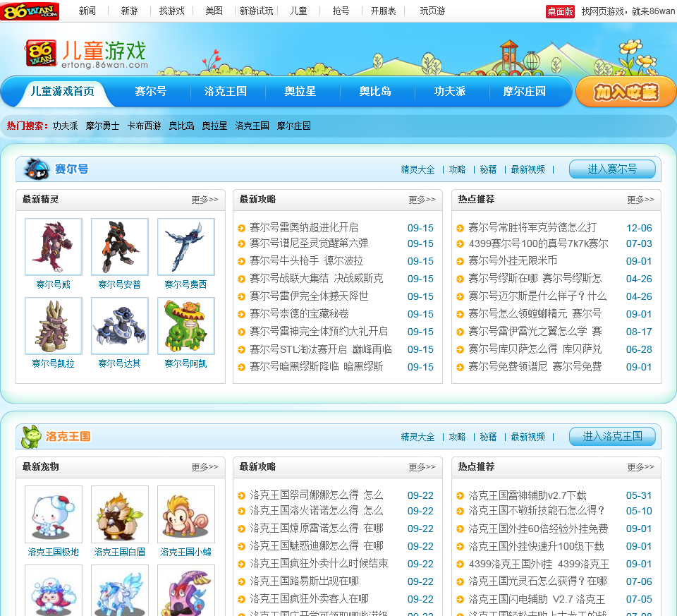This screenshot has height=616, width=677.
Task: Click the 进入洛克王国 button
Action: (x=612, y=436)
